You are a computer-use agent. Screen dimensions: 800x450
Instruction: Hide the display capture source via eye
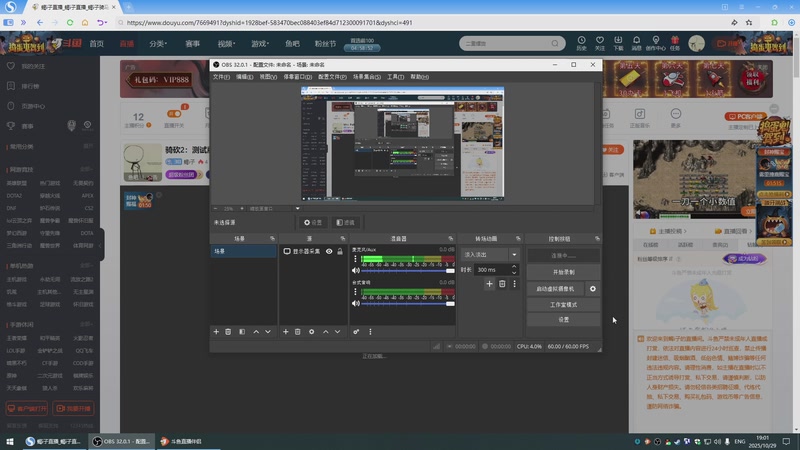pos(329,252)
